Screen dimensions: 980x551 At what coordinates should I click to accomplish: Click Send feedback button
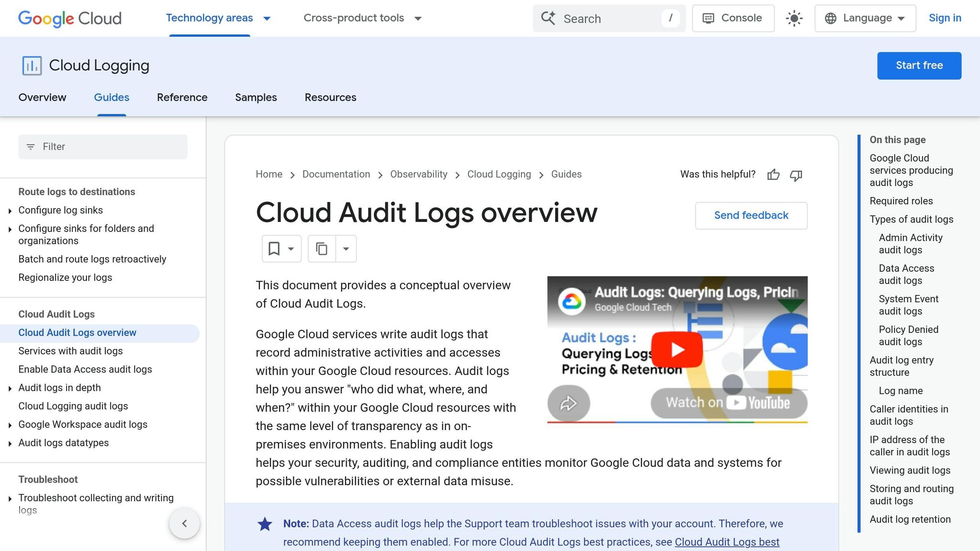point(751,216)
